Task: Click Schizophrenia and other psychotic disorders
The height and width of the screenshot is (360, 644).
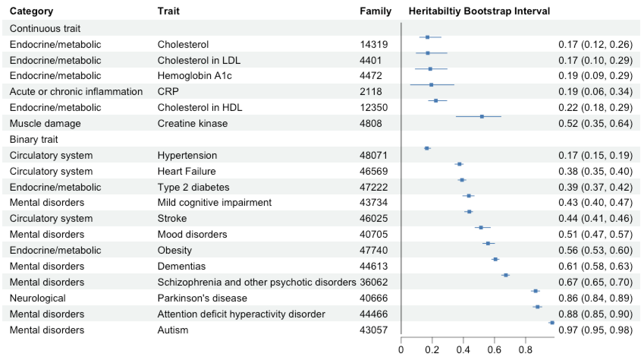Action: [257, 282]
